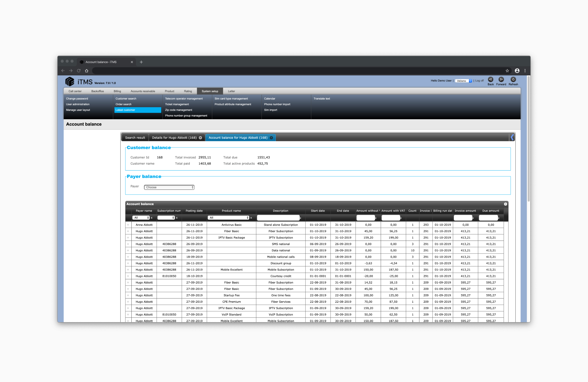Open the Product name filter dropdown
This screenshot has height=382, width=588.
(x=229, y=218)
